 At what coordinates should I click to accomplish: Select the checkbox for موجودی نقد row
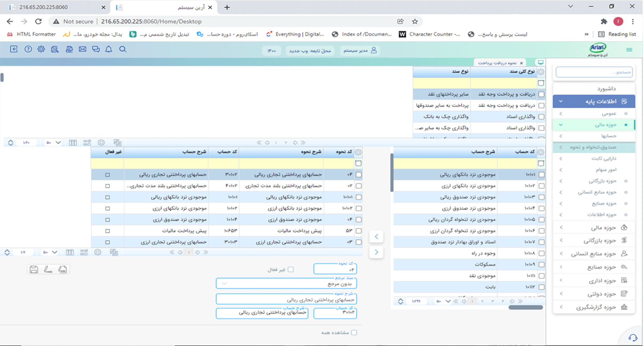click(541, 275)
